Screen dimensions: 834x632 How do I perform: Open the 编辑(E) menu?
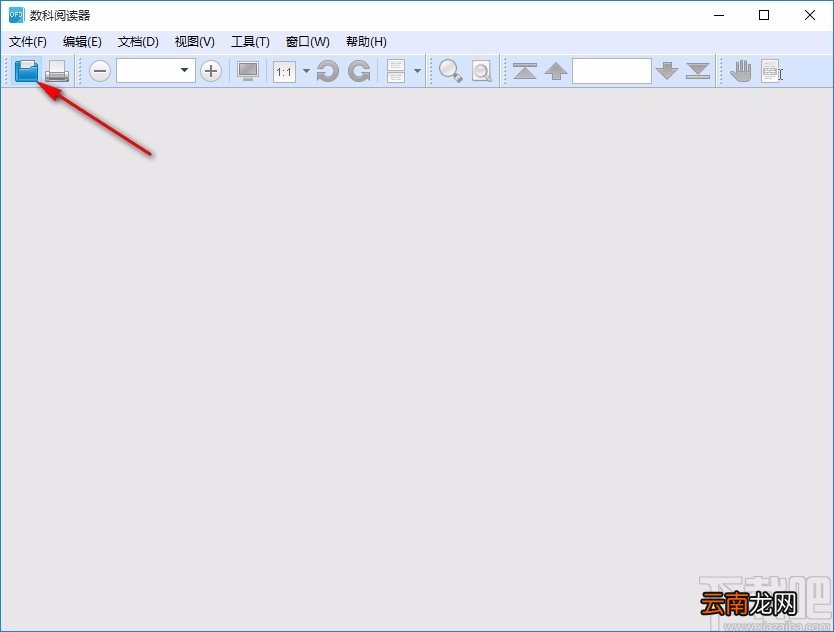[x=82, y=41]
